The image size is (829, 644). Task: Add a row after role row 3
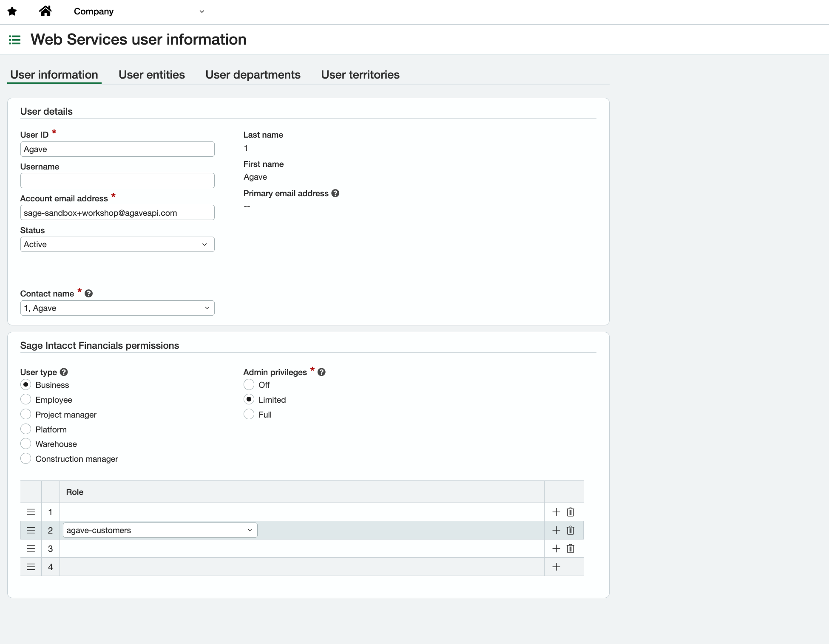click(556, 548)
